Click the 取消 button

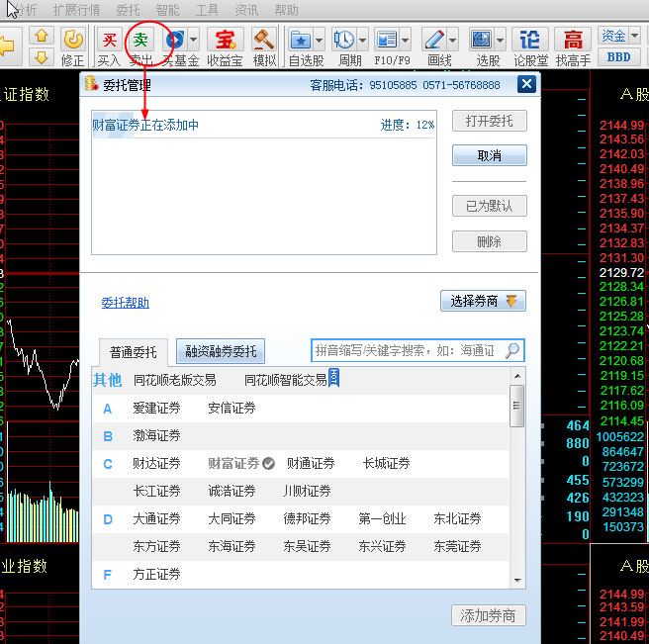coord(490,155)
